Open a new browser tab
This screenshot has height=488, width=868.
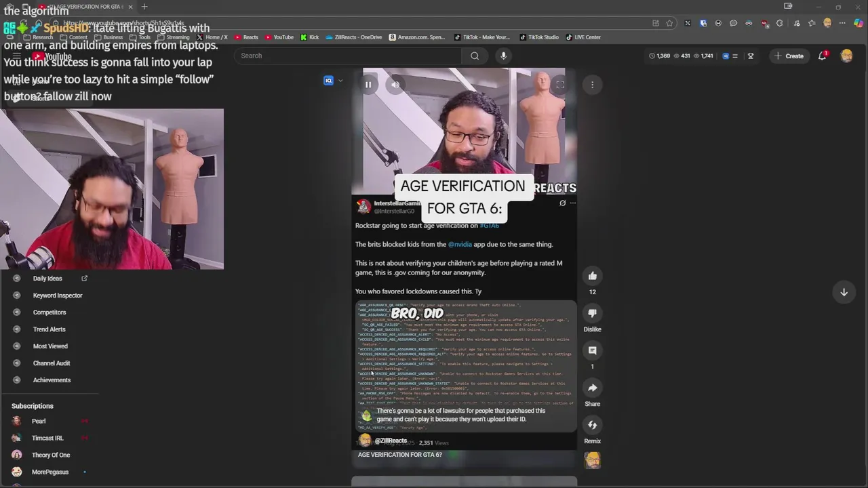[144, 7]
